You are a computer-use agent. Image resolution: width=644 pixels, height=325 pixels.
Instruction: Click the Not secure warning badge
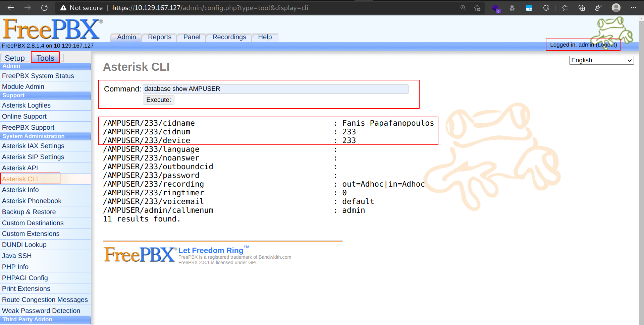point(81,7)
